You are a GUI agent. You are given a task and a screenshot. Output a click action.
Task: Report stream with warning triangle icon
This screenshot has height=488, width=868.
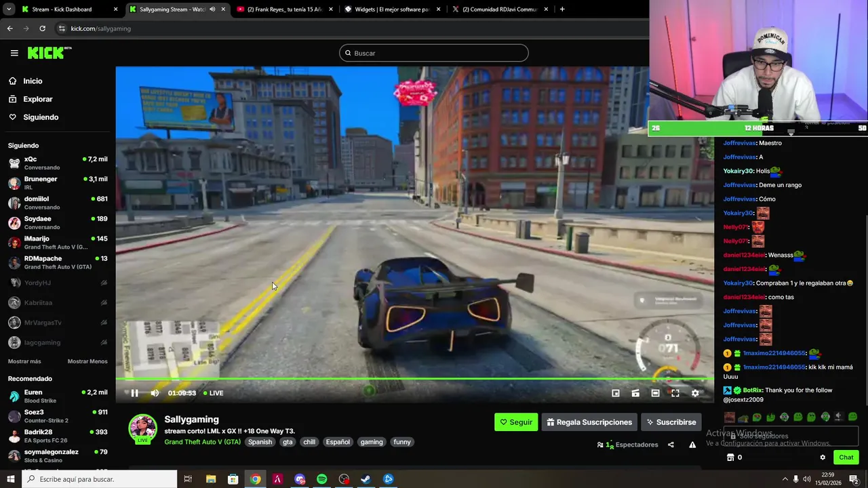pos(692,445)
